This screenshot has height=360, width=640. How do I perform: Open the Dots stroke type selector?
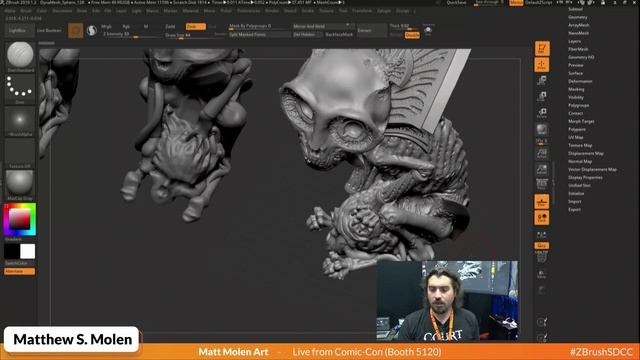tap(20, 89)
